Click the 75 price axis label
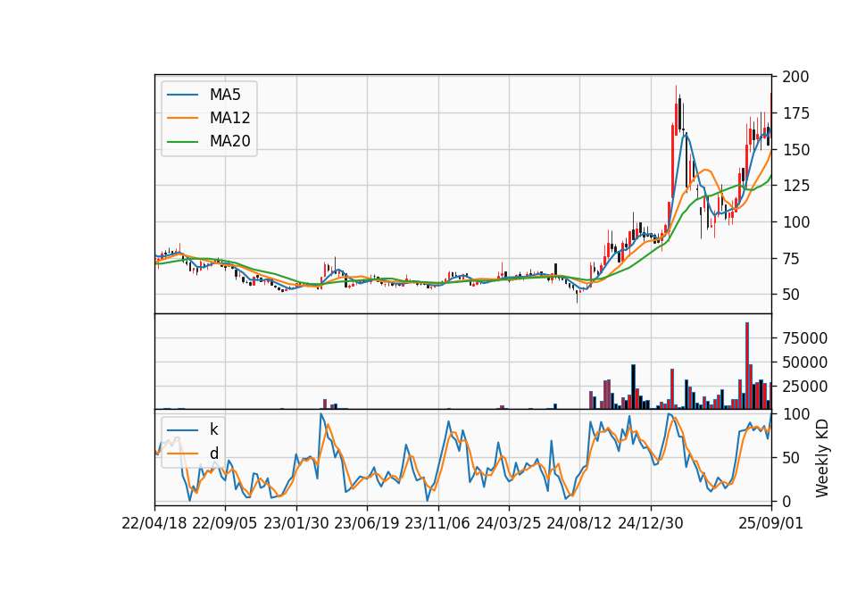 (791, 259)
